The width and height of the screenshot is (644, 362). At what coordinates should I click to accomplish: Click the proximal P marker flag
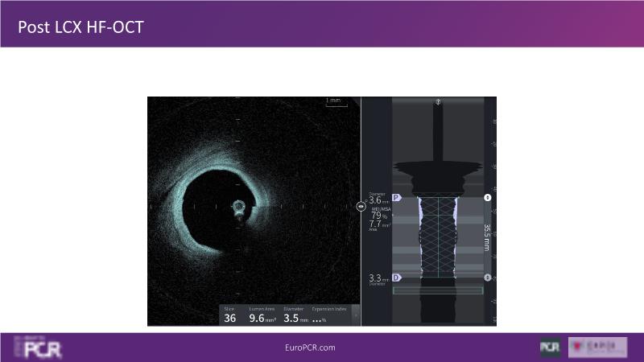click(396, 198)
